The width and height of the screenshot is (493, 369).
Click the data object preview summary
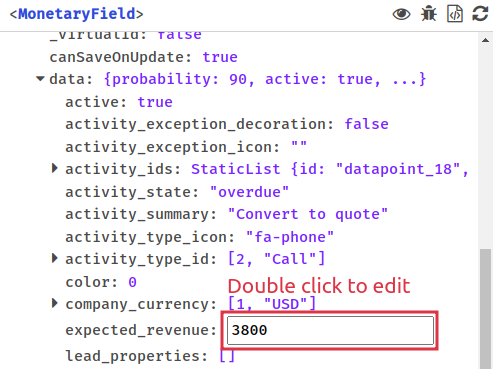tap(265, 79)
